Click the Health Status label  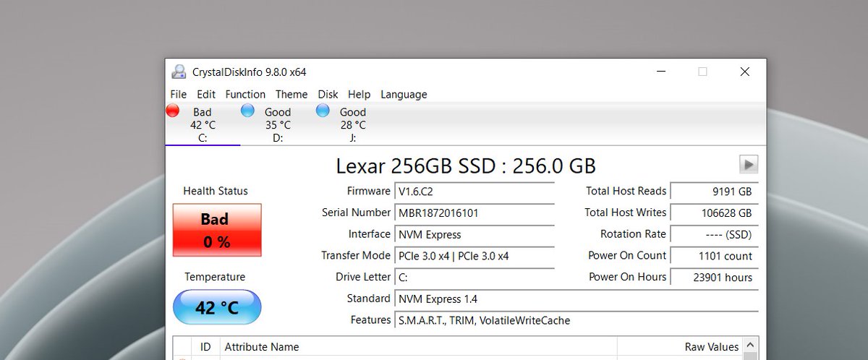tap(216, 191)
